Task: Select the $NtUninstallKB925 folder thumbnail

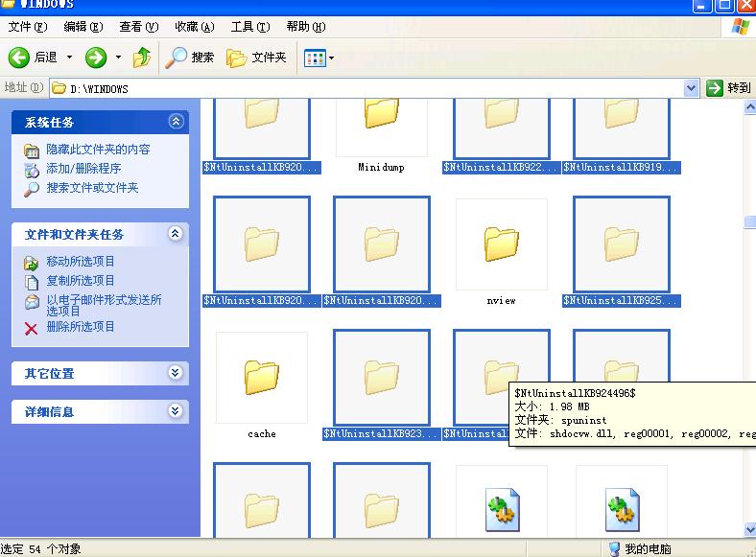Action: point(622,244)
